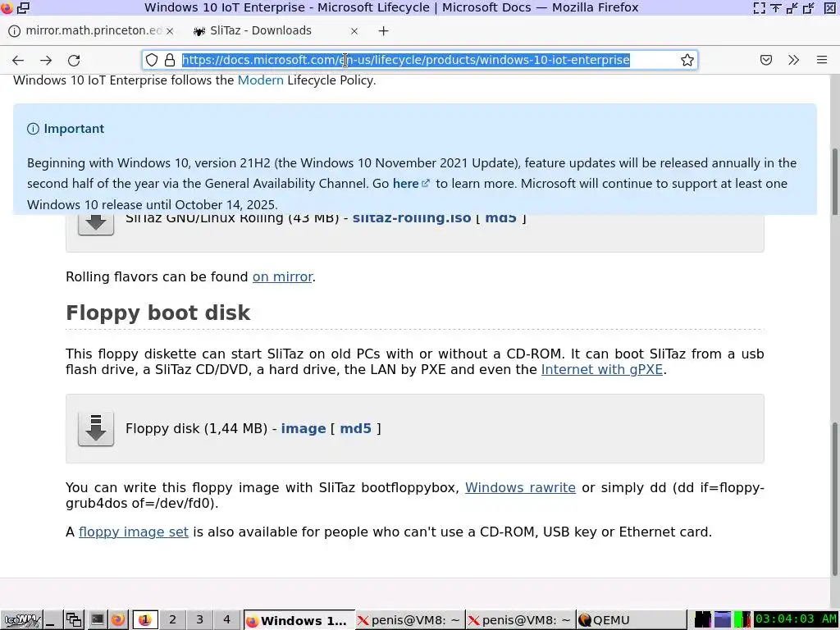Reload the current page
840x630 pixels.
click(x=74, y=60)
